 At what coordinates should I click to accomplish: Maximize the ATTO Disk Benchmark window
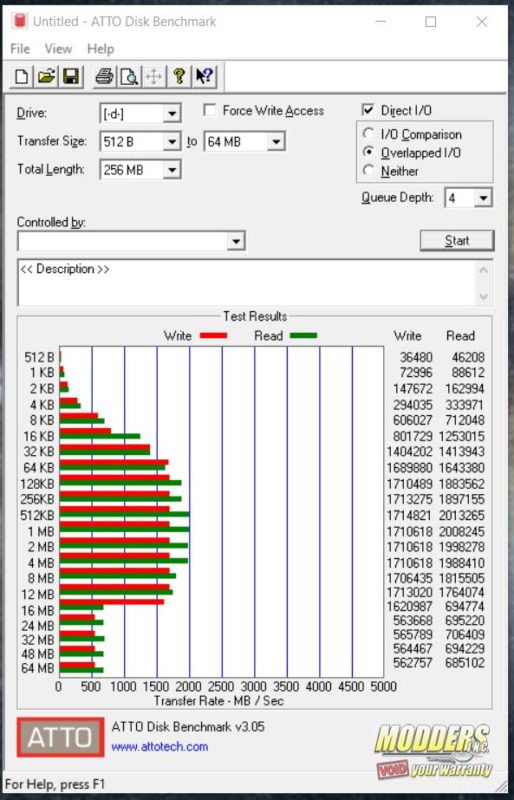(431, 21)
